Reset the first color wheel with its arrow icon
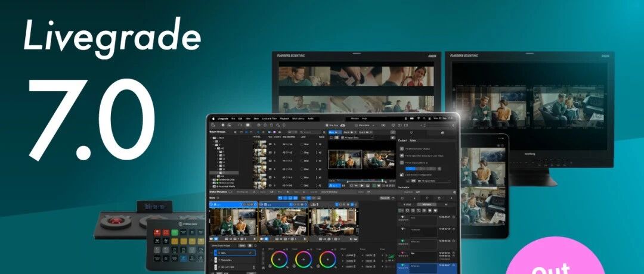644x274 pixels. click(287, 267)
